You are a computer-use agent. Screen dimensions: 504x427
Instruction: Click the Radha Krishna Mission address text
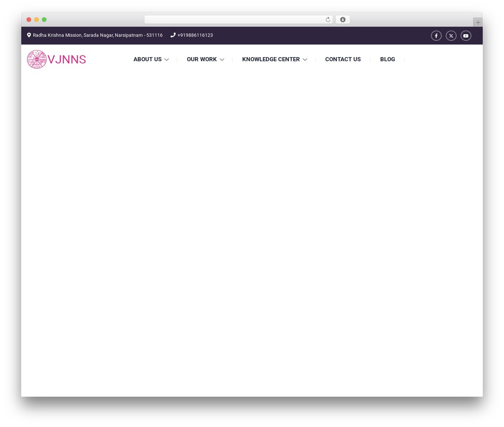98,35
